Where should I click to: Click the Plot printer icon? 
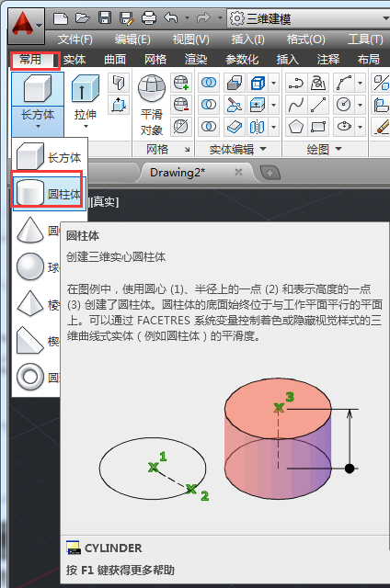point(149,18)
